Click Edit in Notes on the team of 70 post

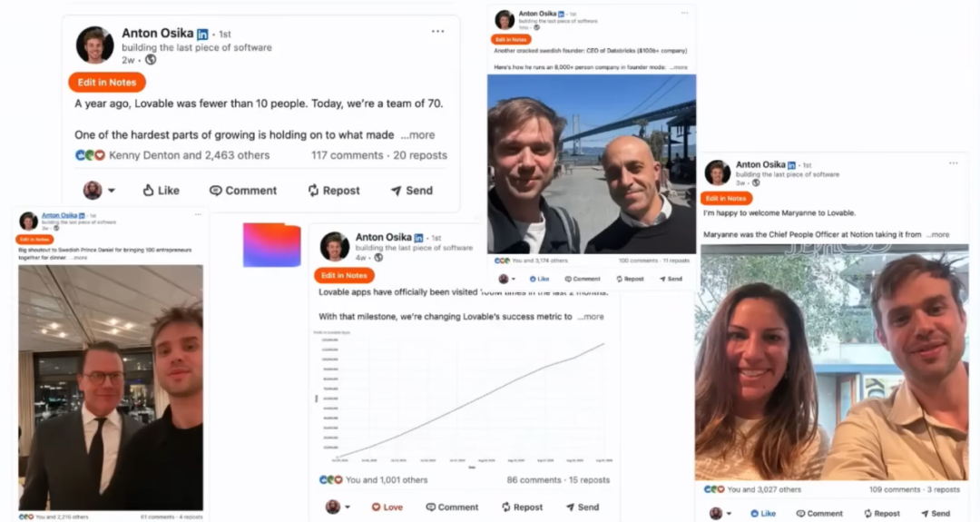(x=107, y=83)
